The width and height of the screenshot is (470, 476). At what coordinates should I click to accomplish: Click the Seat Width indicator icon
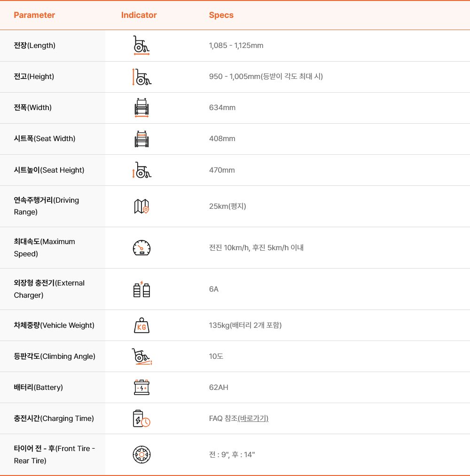pyautogui.click(x=141, y=139)
